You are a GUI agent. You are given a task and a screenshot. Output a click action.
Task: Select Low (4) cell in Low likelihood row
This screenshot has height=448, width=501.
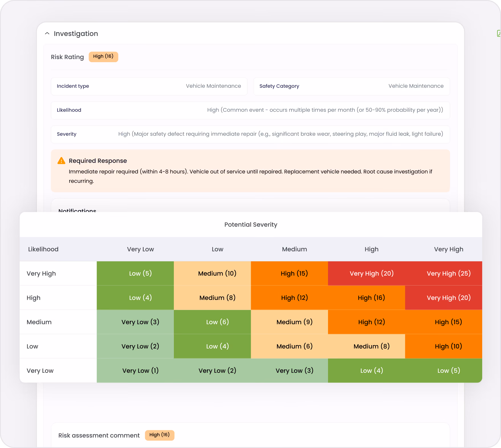[212, 346]
